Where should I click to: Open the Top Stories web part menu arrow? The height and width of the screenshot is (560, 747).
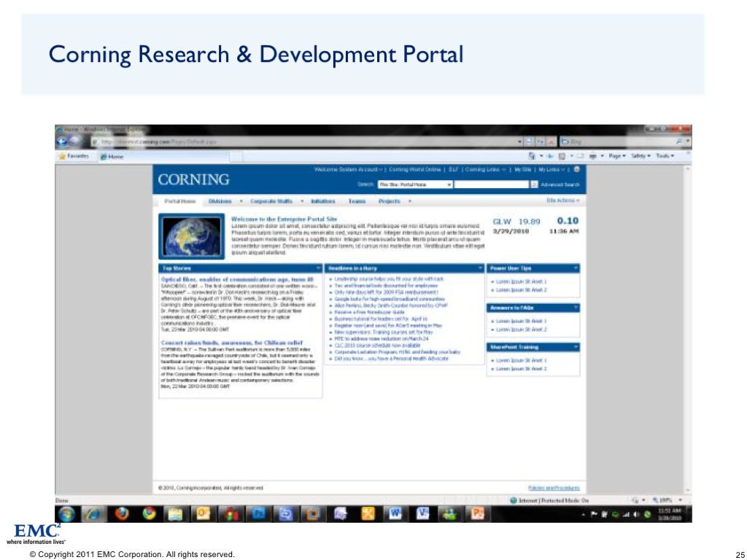coord(318,268)
